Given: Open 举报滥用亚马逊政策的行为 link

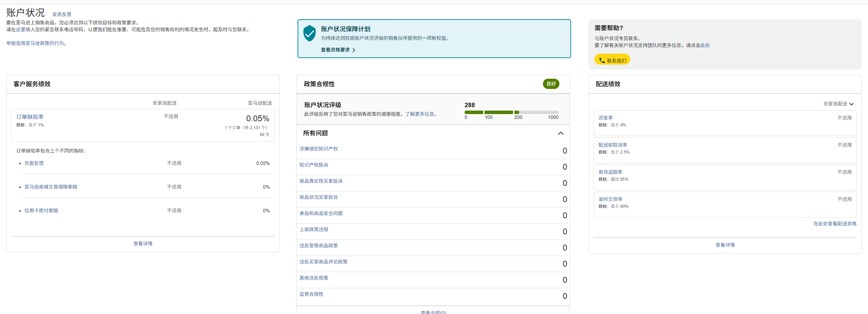Looking at the screenshot, I should [36, 43].
